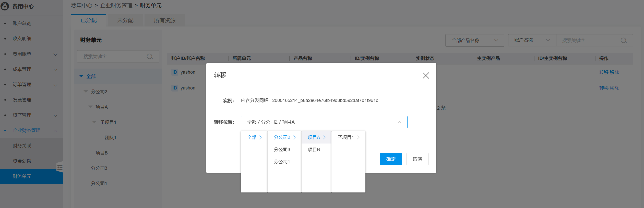Click the ID badge in the first yashon row
644x208 pixels.
pos(175,72)
